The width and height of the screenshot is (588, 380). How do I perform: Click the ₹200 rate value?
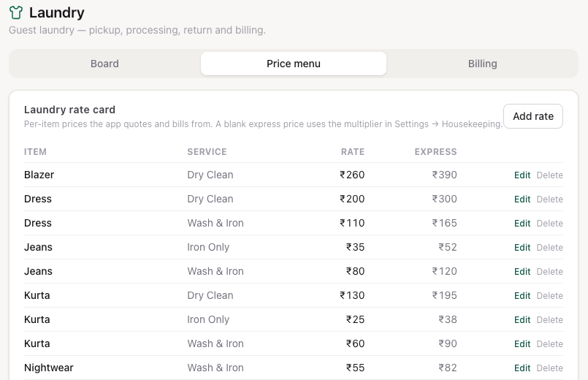coord(352,199)
